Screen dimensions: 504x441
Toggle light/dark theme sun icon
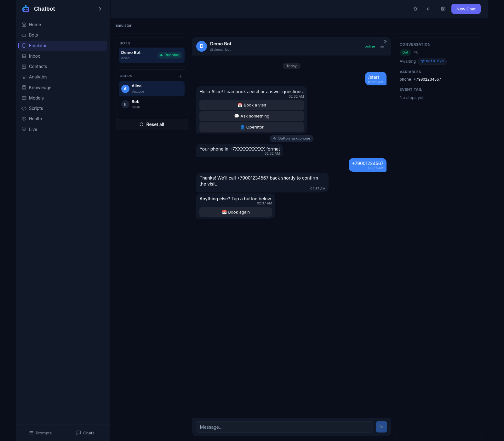(x=415, y=9)
